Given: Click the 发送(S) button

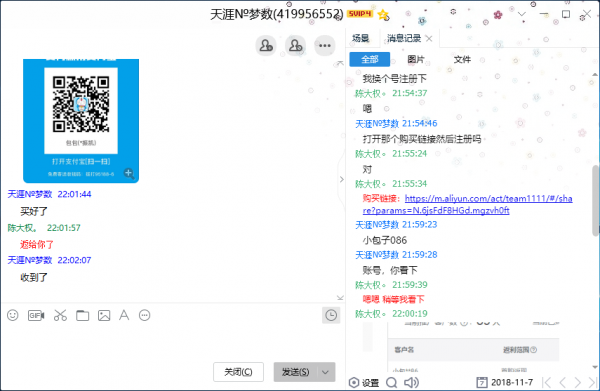Looking at the screenshot, I should coord(295,372).
